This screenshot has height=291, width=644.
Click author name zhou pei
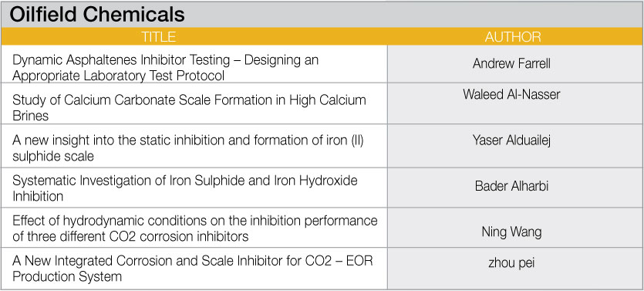(511, 263)
